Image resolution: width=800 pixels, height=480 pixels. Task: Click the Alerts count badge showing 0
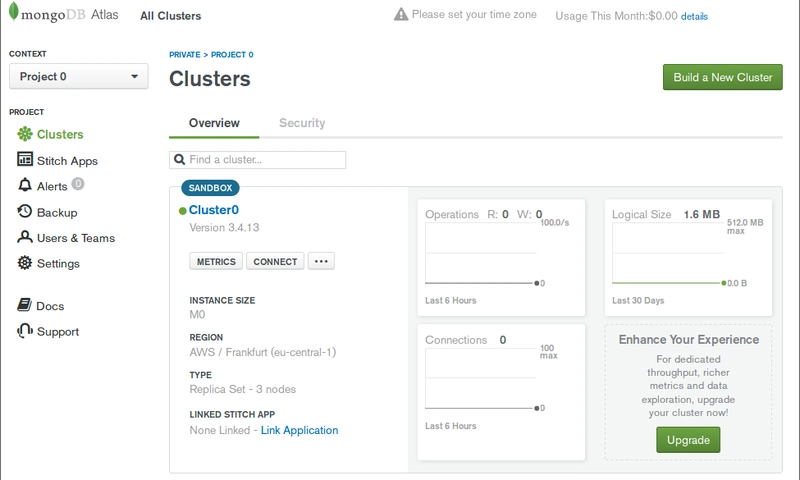click(x=78, y=184)
